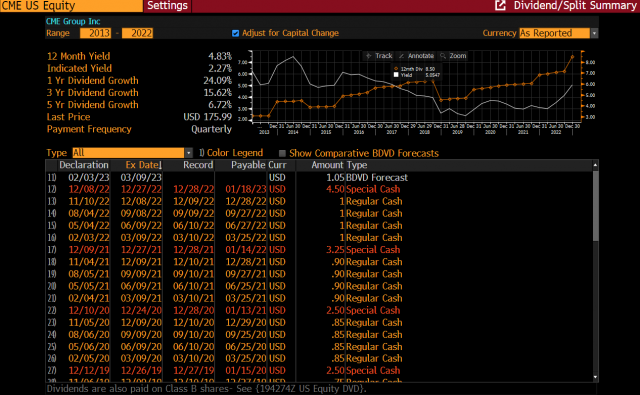Click declaration date 02/04/21
Screen dimensions: 640x395
pyautogui.click(x=89, y=298)
